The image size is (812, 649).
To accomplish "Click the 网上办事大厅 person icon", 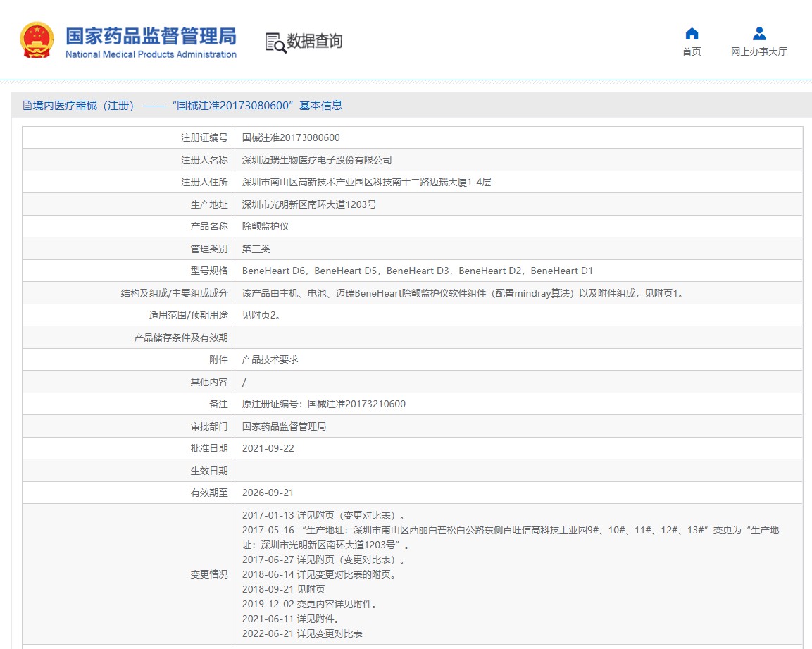I will 758,34.
